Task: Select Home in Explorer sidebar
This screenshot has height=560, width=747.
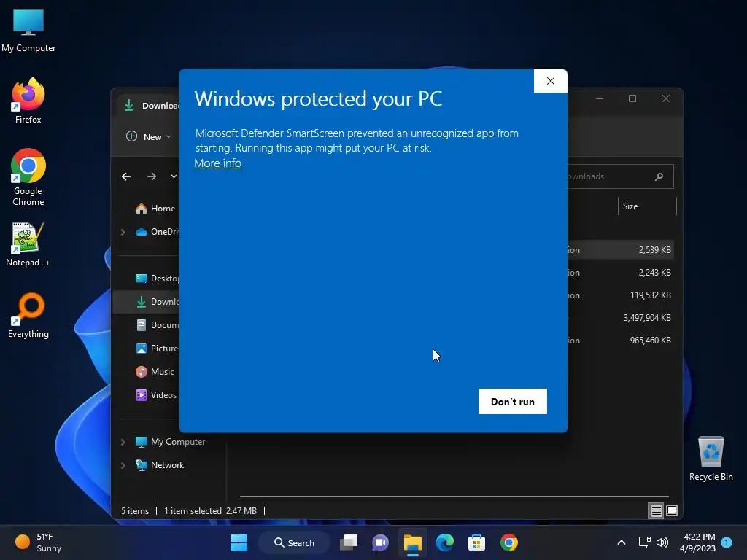Action: pos(155,209)
